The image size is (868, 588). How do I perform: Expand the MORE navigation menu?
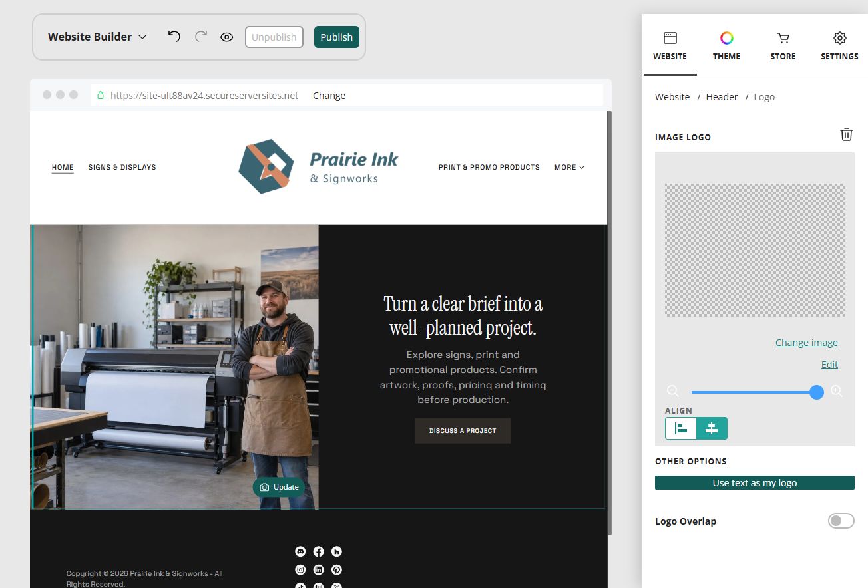(569, 167)
